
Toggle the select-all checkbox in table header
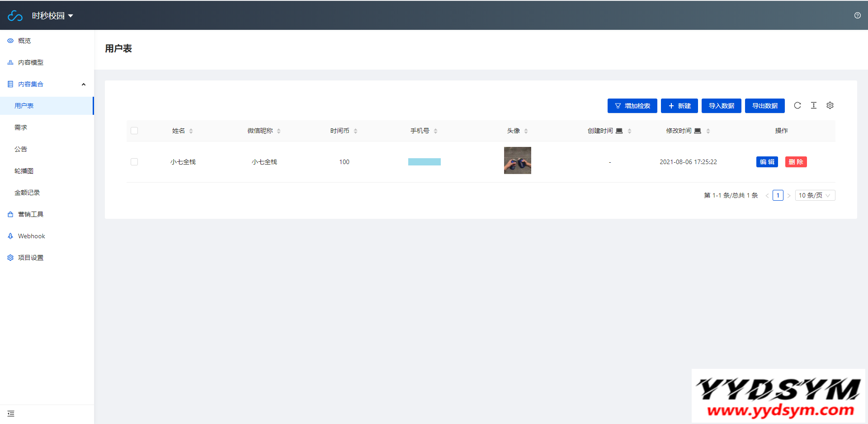[x=134, y=131]
